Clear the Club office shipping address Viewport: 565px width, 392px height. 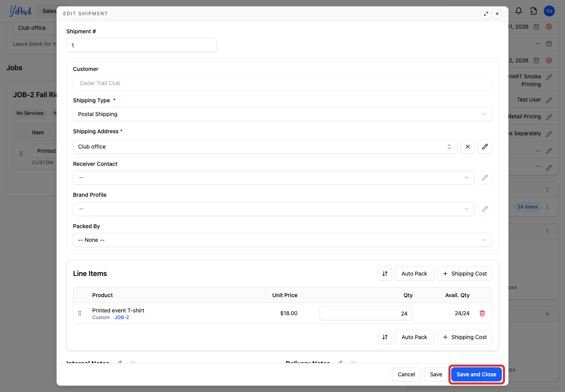pos(468,147)
